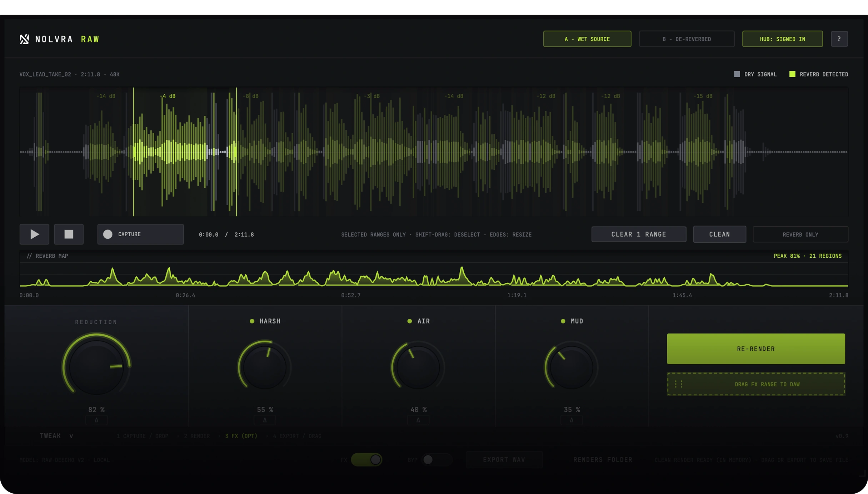This screenshot has width=868, height=494.
Task: Start playback with the play button
Action: 34,234
